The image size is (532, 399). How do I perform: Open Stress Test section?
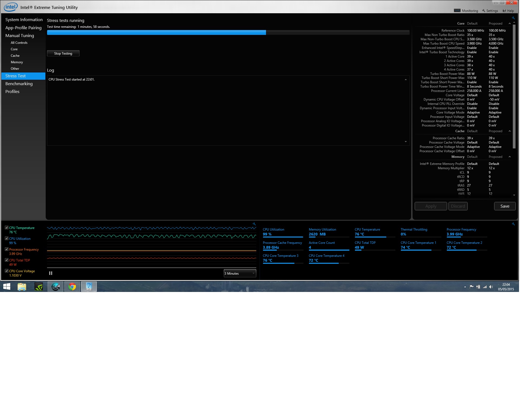click(x=23, y=76)
